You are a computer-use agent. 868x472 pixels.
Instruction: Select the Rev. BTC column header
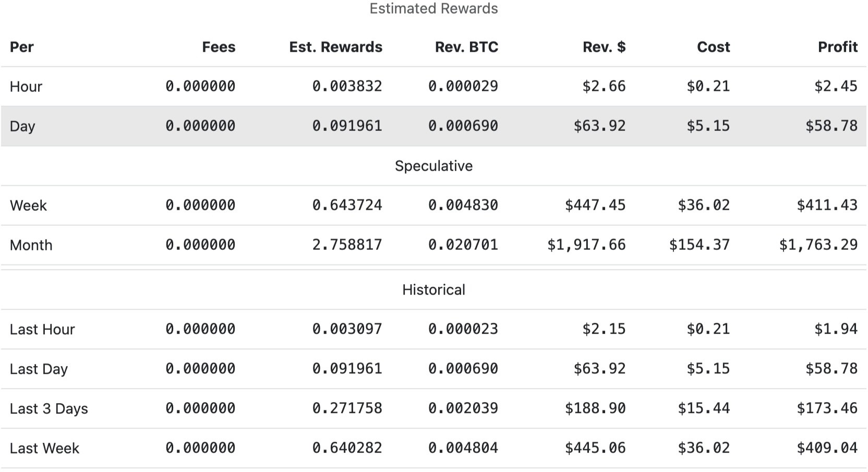pyautogui.click(x=466, y=47)
